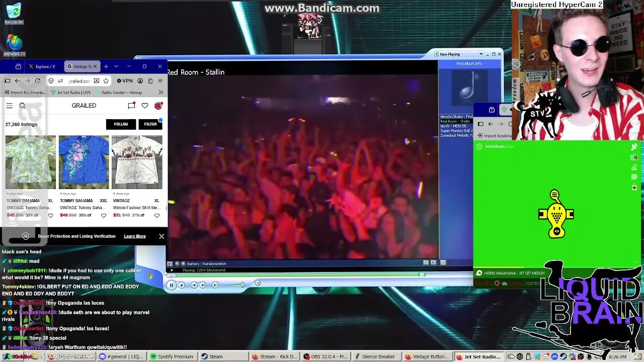Select the Vintage Button-Ups Grailed tab
Image resolution: width=644 pixels, height=362 pixels.
[83, 66]
